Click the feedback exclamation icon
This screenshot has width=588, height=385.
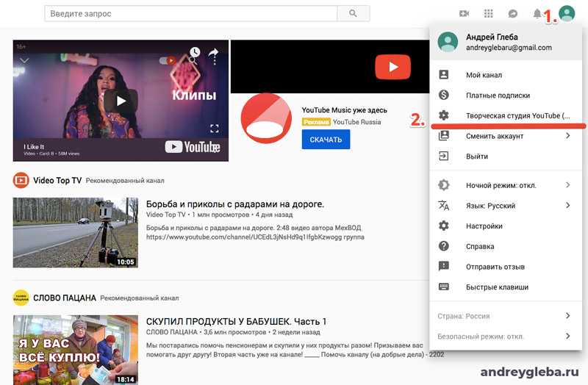[444, 266]
